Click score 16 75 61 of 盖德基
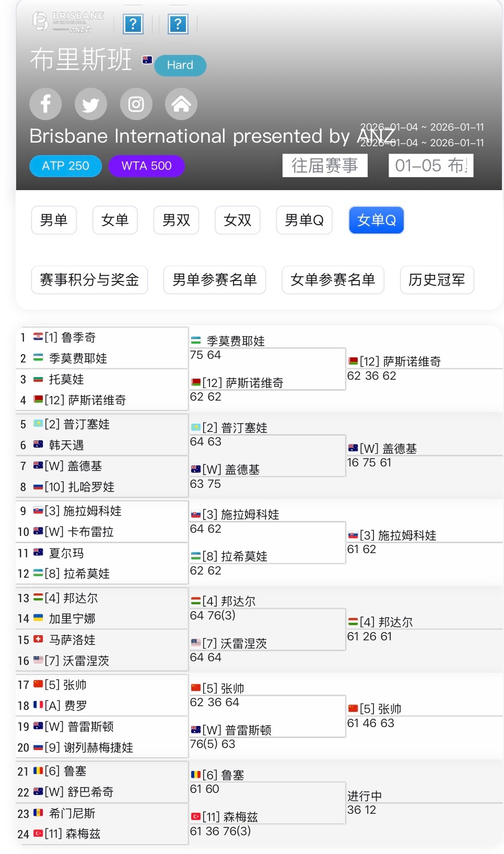 coord(369,463)
